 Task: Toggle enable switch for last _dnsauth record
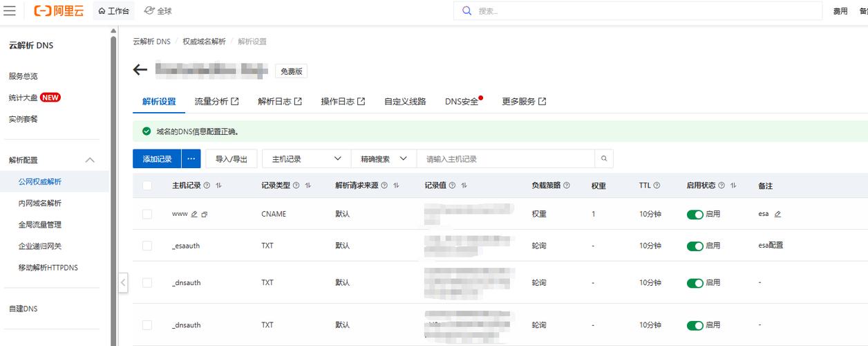(x=695, y=325)
